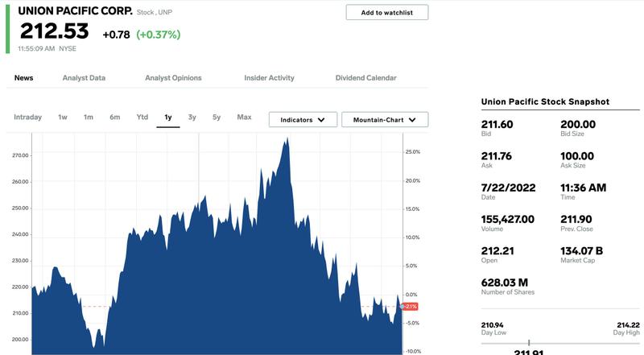Click the Bid value 211.60
This screenshot has height=355, width=644.
point(497,124)
